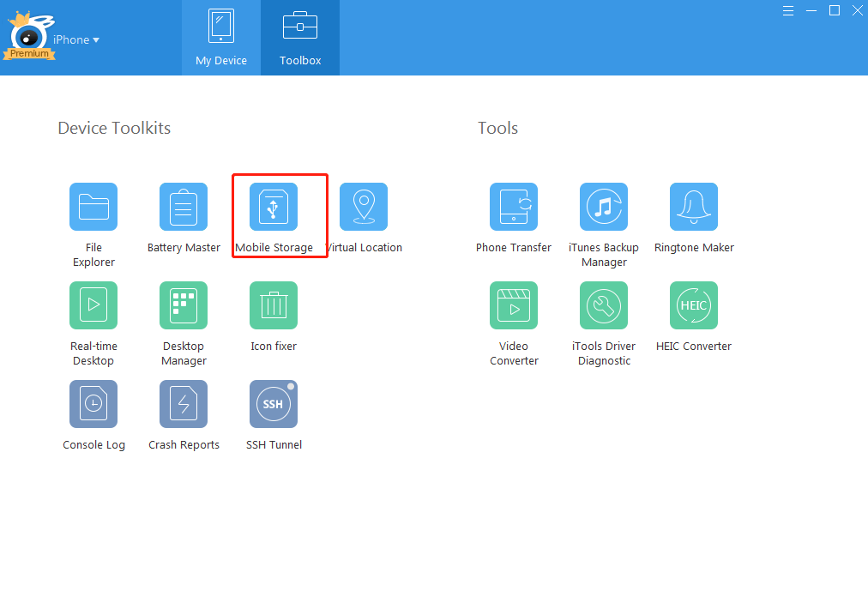The width and height of the screenshot is (868, 609).
Task: View Crash Reports
Action: pos(184,403)
